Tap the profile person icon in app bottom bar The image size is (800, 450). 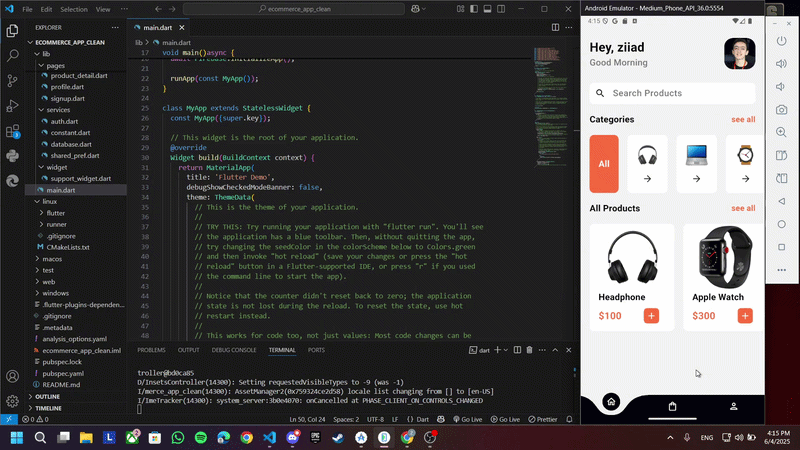[x=733, y=406]
